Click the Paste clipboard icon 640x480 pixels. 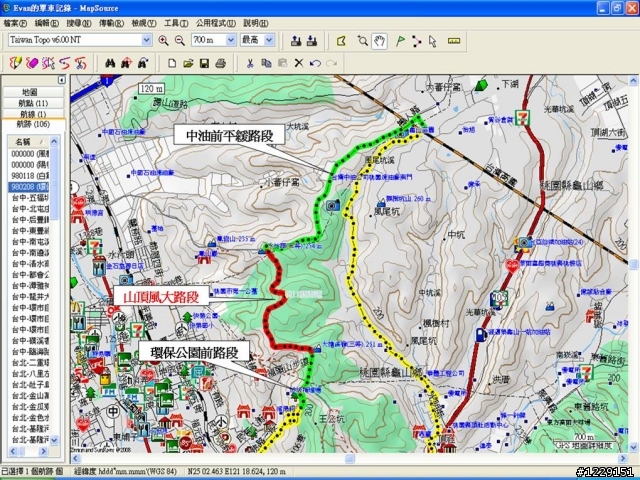point(282,63)
